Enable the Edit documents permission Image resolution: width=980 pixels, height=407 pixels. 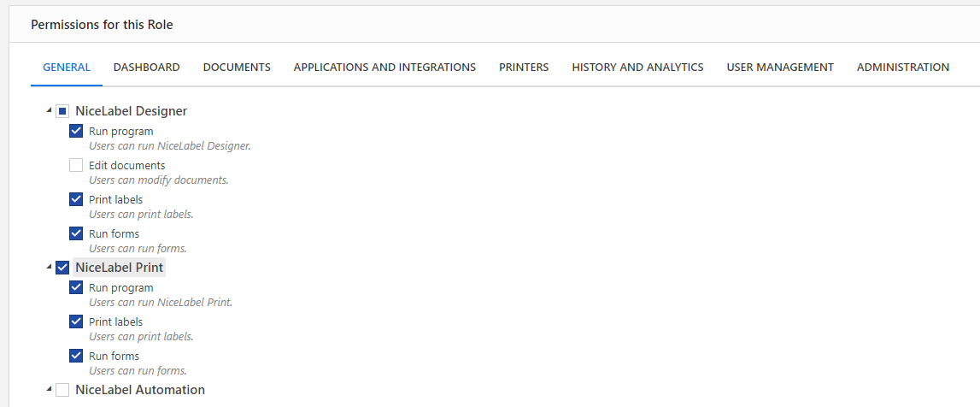[76, 166]
